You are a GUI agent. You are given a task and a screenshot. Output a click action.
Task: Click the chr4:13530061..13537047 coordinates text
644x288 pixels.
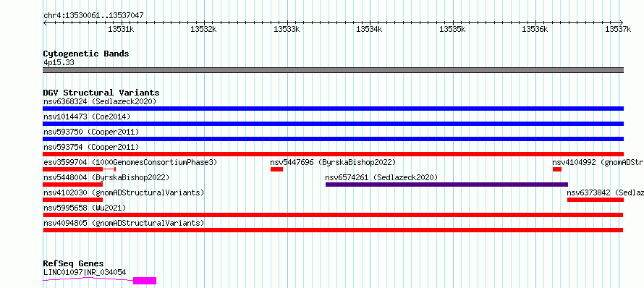pyautogui.click(x=93, y=16)
